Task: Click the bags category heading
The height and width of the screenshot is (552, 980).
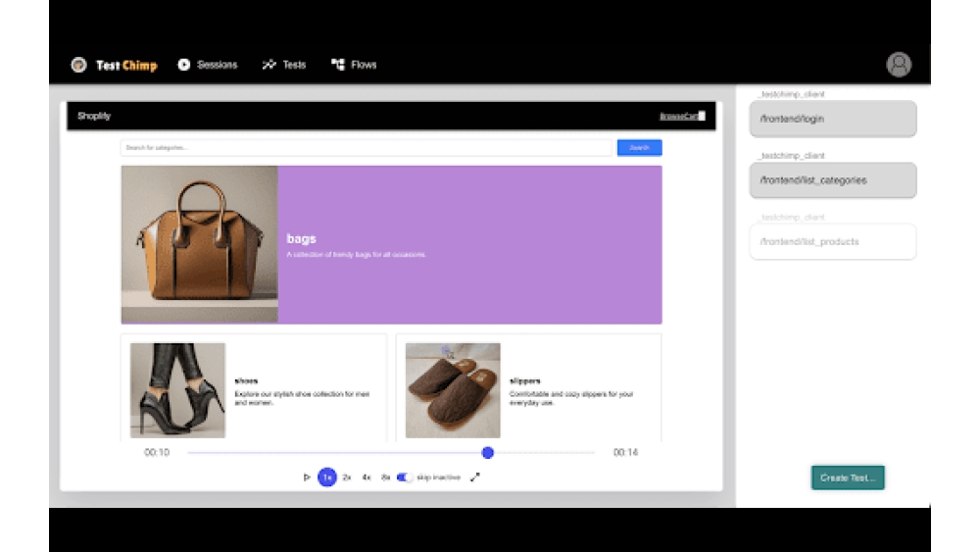Action: point(301,239)
